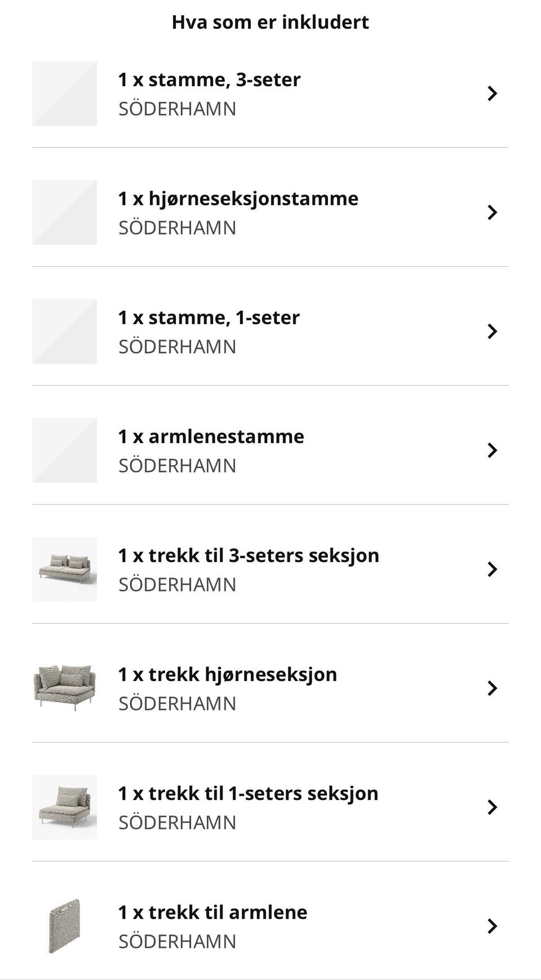This screenshot has height=980, width=541.
Task: Open the chevron for trekk til 1-seters seksjon
Action: tap(492, 807)
